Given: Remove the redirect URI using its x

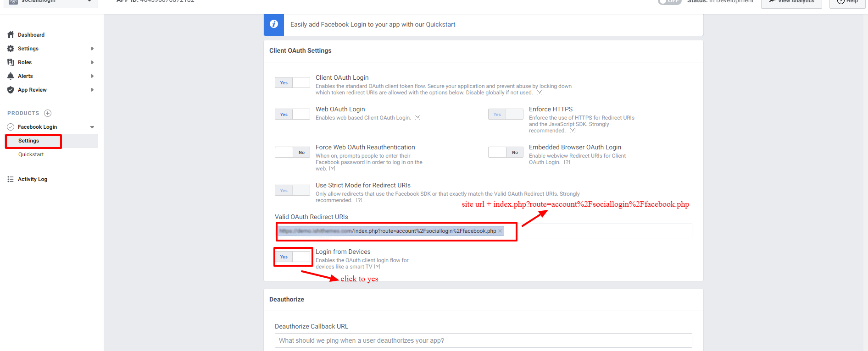Looking at the screenshot, I should [500, 231].
